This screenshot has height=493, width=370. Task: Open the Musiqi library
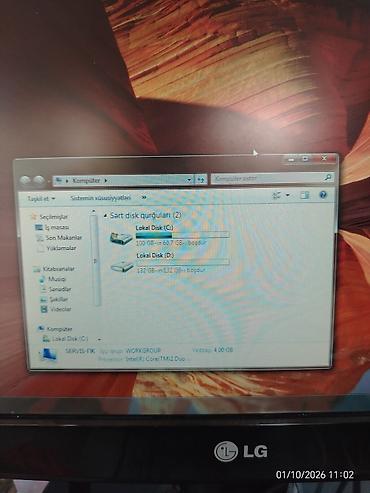pos(57,279)
